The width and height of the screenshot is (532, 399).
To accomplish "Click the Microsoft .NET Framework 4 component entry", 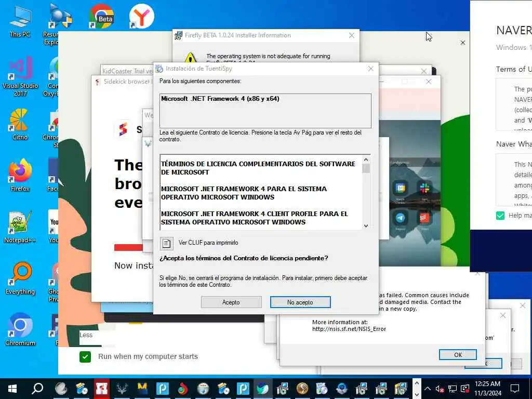I will pyautogui.click(x=220, y=99).
